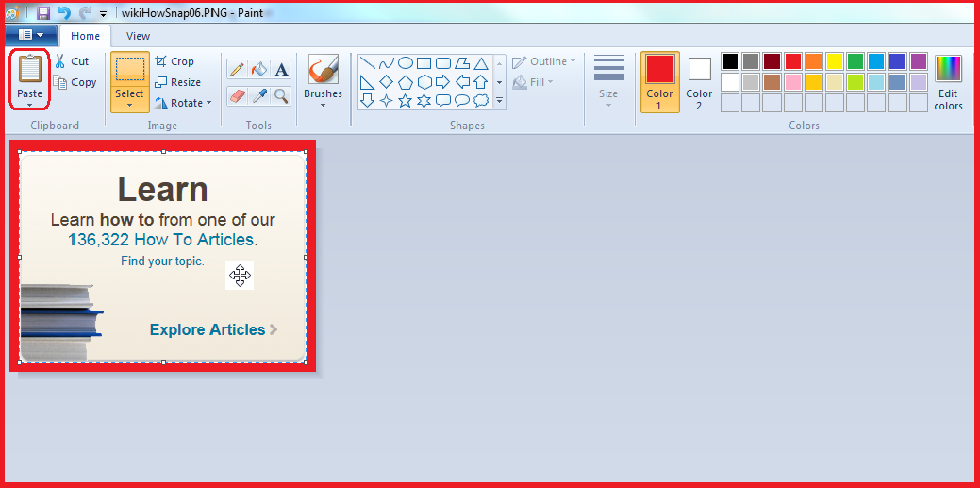Choose the Left arrow shape
Screen dimensions: 980x488
462,82
